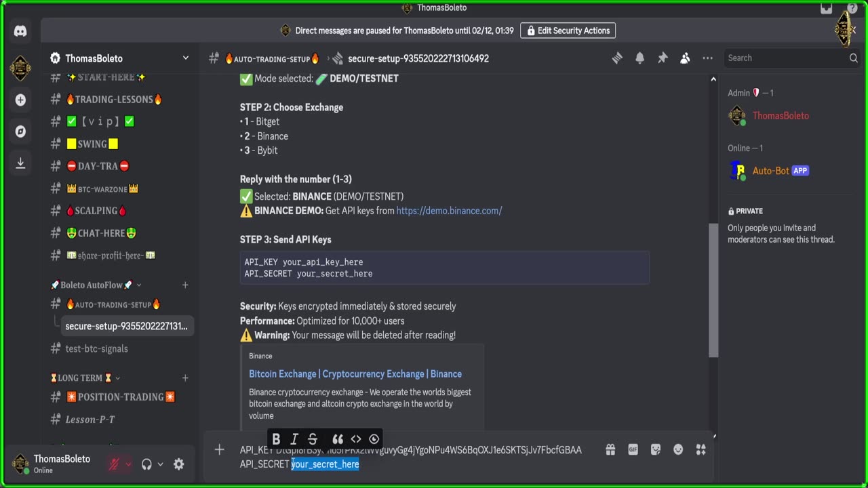Screen dimensions: 868x488
Task: Expand ThomasBoleto server dropdown menu
Action: pyautogui.click(x=185, y=58)
